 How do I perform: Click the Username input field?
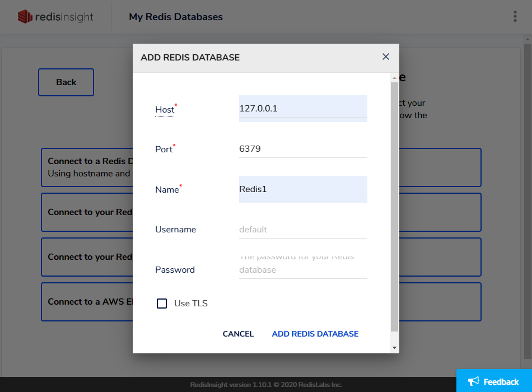(303, 230)
